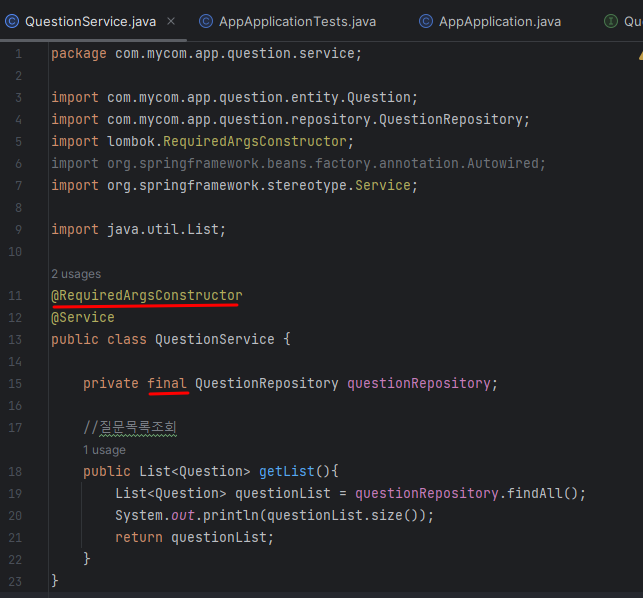
Task: Click the println call on line 20
Action: tap(231, 516)
